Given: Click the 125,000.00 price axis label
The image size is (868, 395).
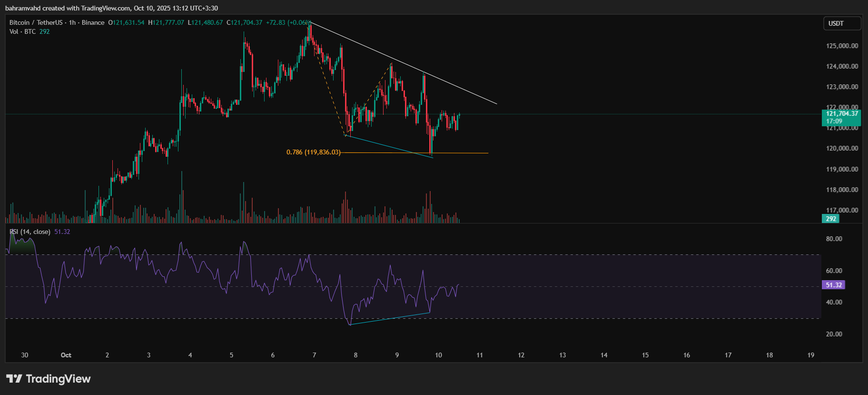Looking at the screenshot, I should tap(842, 46).
